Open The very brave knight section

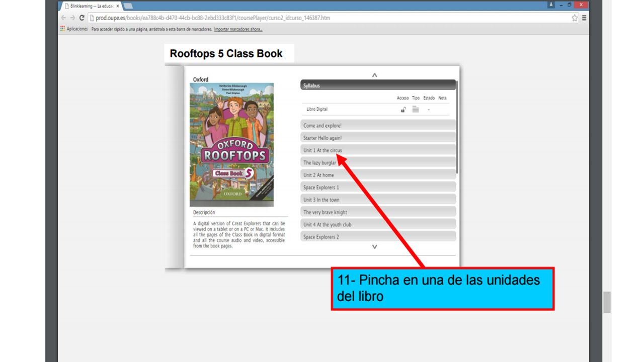click(378, 212)
